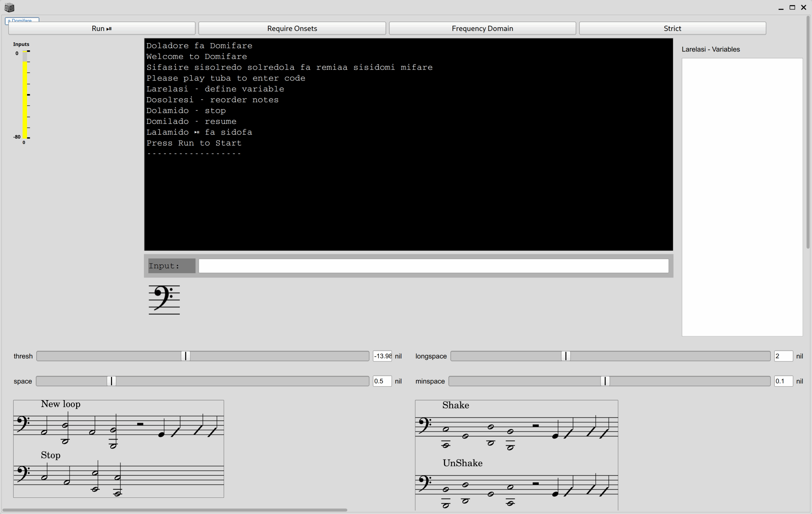Click 'Press Run to Start' console line
The width and height of the screenshot is (812, 514).
click(194, 143)
